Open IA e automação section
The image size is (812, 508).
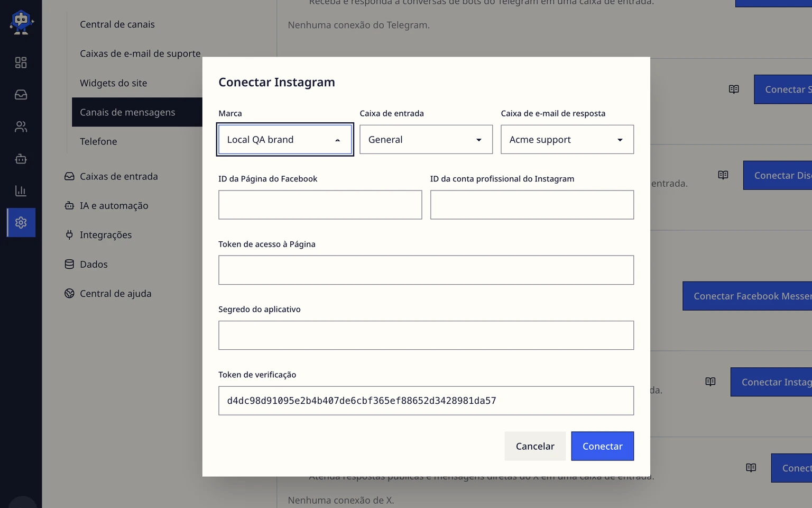tap(106, 205)
